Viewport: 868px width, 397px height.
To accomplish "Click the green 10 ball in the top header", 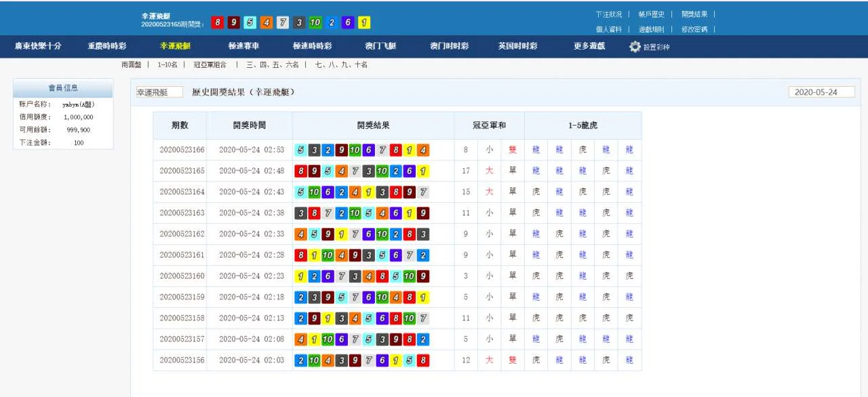I will [x=315, y=23].
